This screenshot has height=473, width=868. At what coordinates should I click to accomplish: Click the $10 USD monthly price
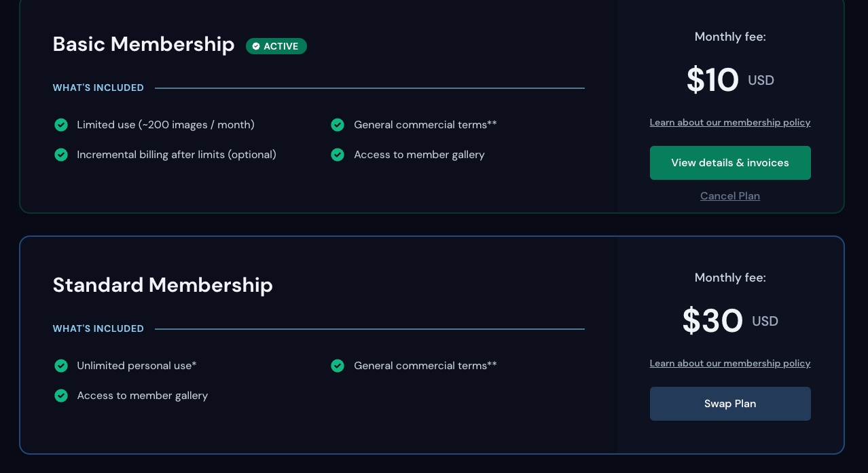tap(730, 80)
